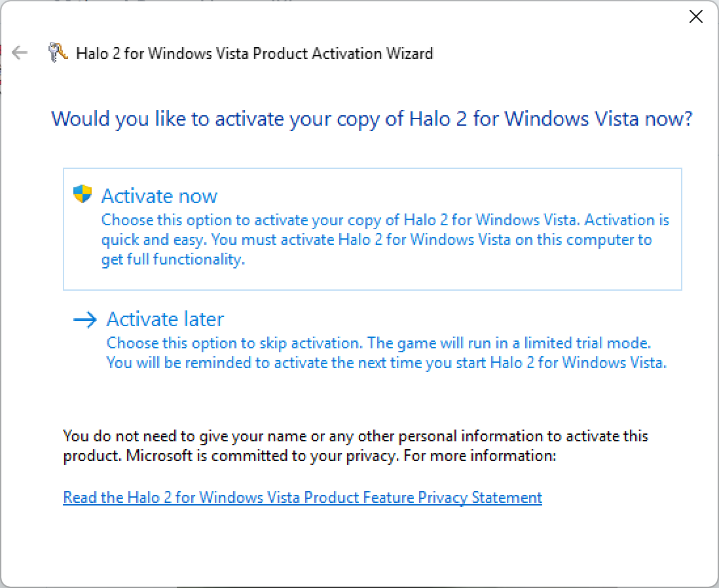
Task: Go back using the arrow icon
Action: (x=20, y=53)
